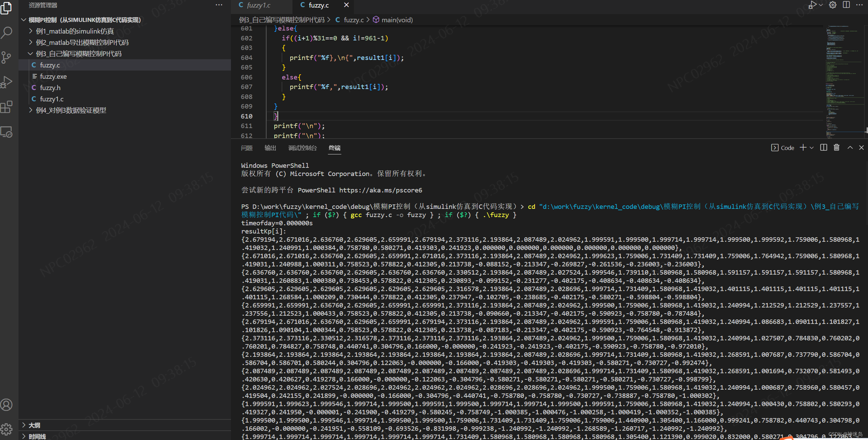
Task: Open fuzzy.h in the explorer
Action: (50, 88)
